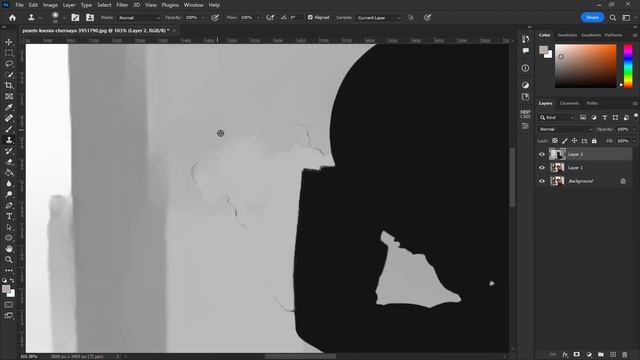This screenshot has height=360, width=640.
Task: Pick a color in the color field
Action: 585,66
